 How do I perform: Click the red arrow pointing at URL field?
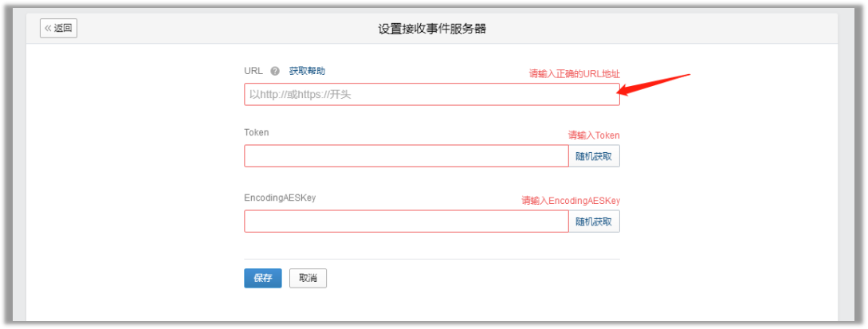click(654, 84)
